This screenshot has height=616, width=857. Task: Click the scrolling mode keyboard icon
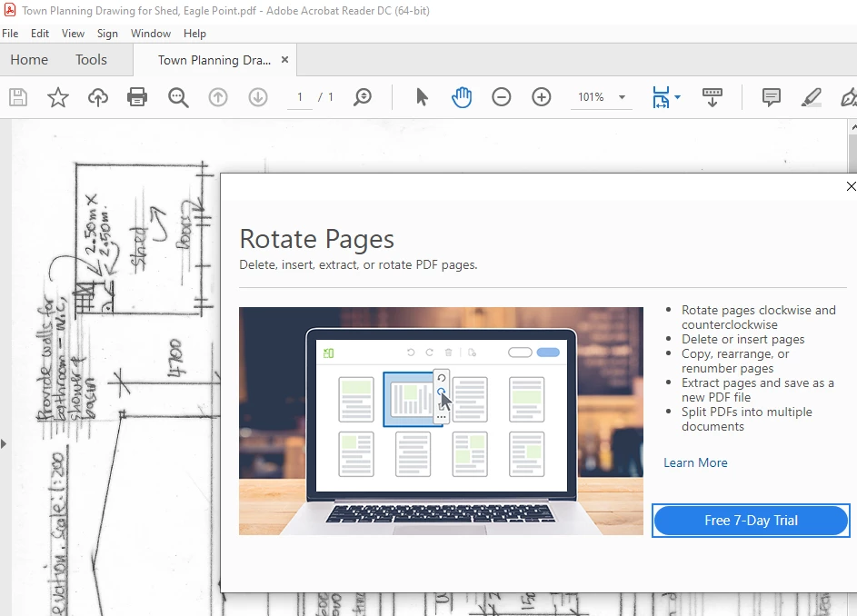(x=713, y=97)
